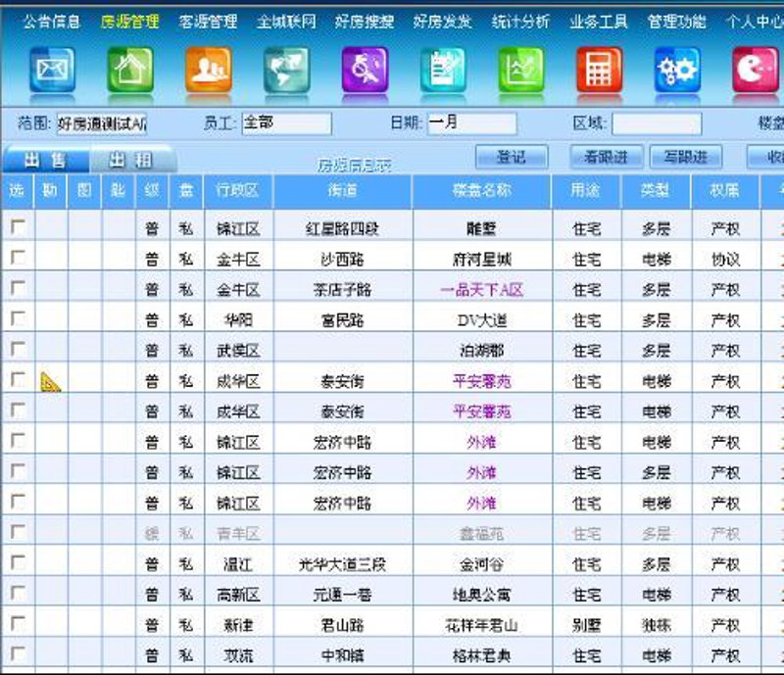Open the 管理功能 blue gears icon
This screenshot has height=675, width=784.
pos(677,70)
